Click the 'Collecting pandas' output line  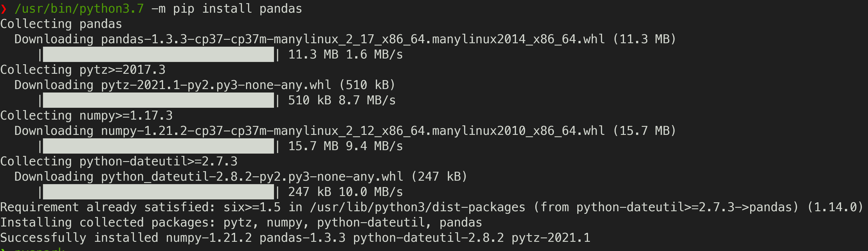click(x=61, y=24)
